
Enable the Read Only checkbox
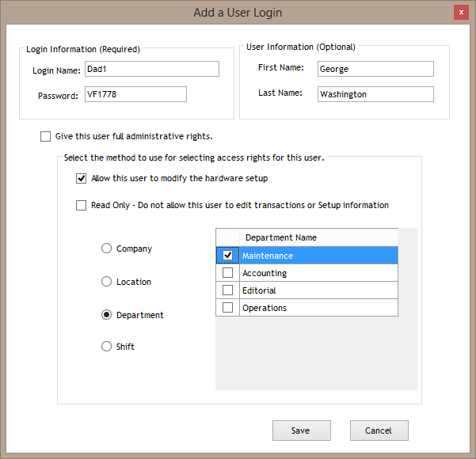(82, 206)
